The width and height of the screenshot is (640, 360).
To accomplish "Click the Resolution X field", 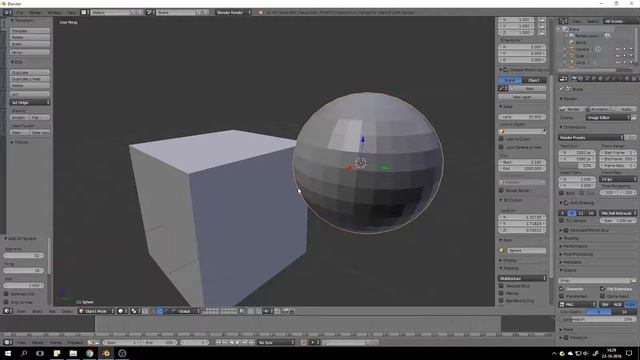I will (577, 152).
